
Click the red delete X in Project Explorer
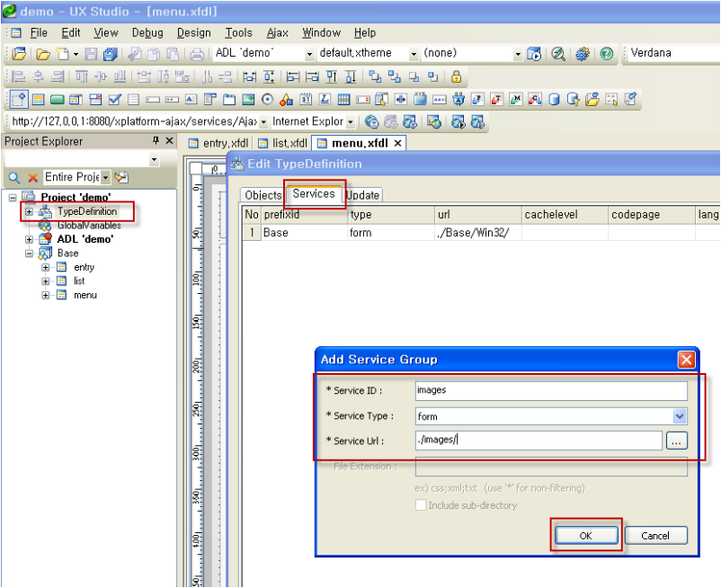point(32,177)
